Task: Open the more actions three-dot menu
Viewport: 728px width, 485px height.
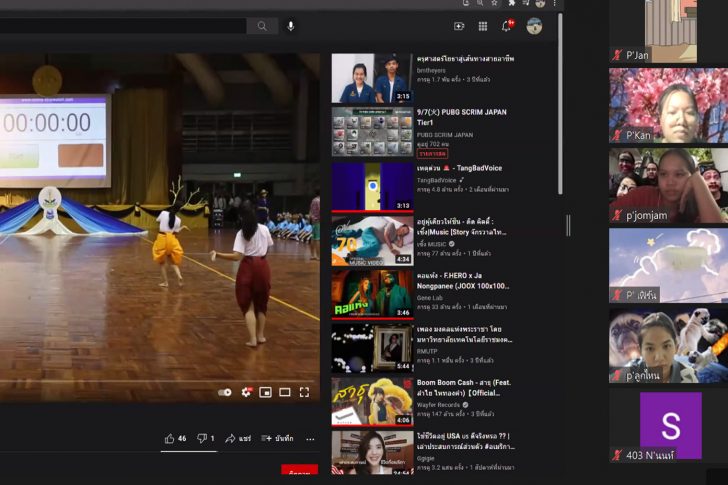Action: (310, 438)
